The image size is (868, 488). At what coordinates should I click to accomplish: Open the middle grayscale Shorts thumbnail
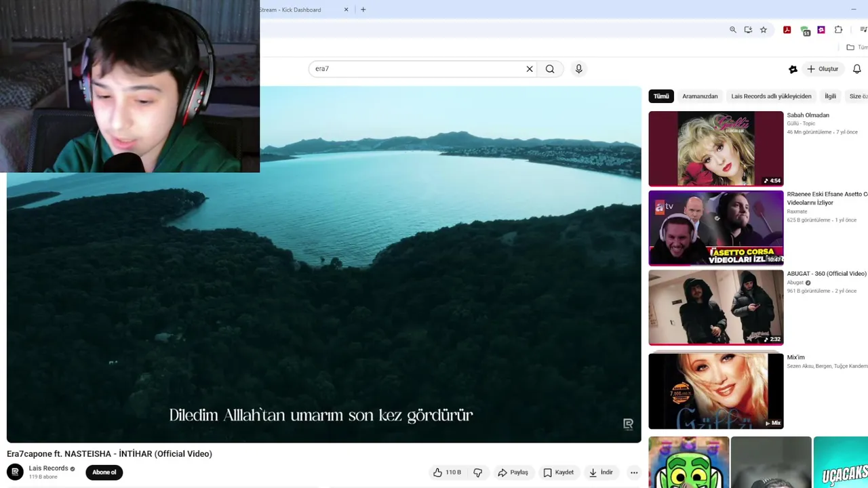pyautogui.click(x=771, y=462)
